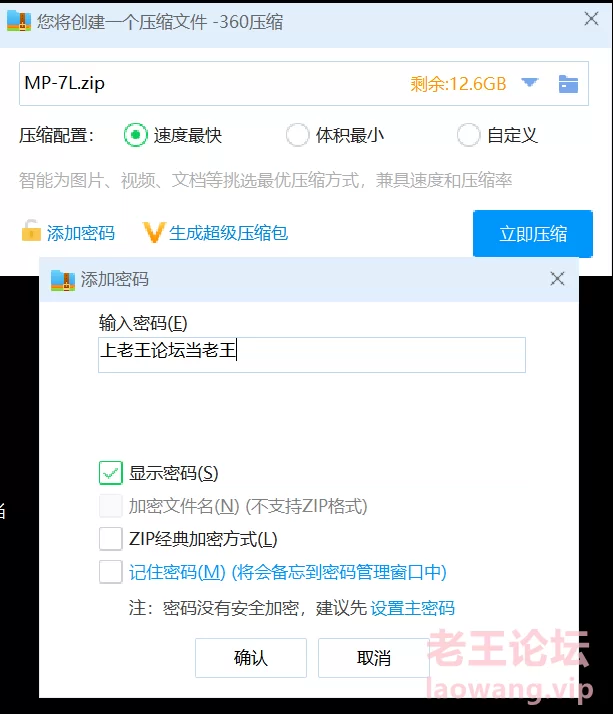Viewport: 613px width, 714px height.
Task: Click the 添加密码 dialog title icon
Action: pos(63,280)
